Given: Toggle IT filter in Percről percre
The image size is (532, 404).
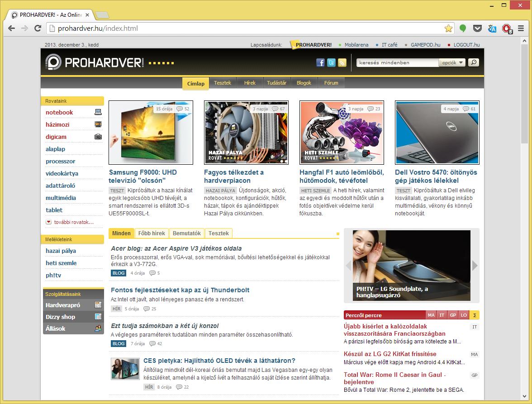Looking at the screenshot, I should (442, 315).
